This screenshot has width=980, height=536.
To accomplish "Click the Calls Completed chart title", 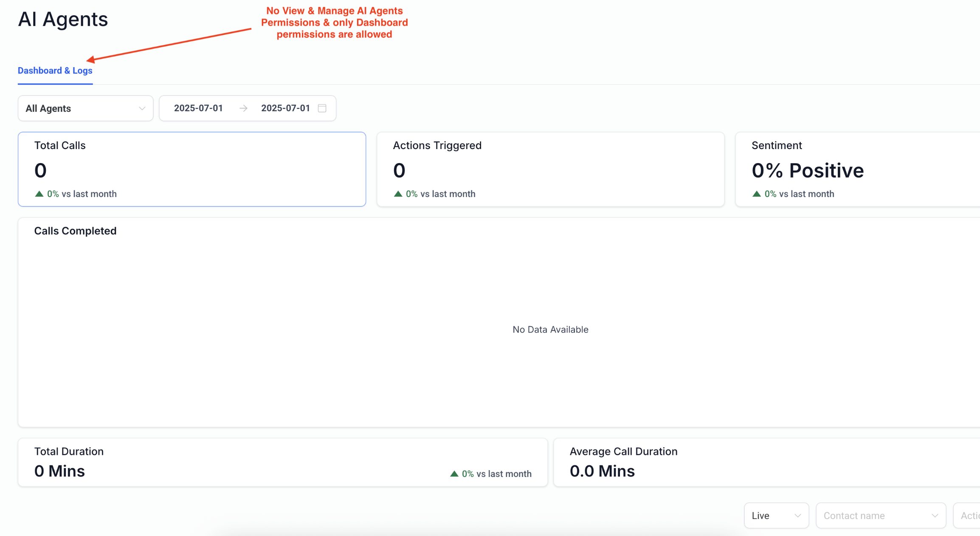I will [75, 231].
